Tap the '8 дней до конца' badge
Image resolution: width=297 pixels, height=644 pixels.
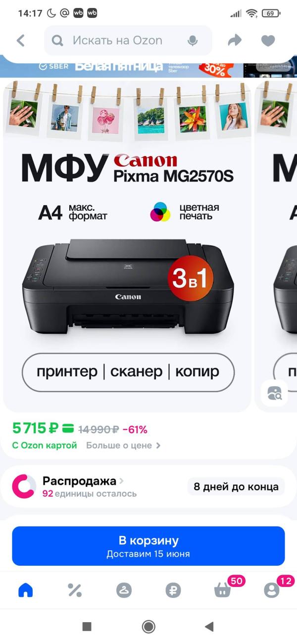(236, 486)
